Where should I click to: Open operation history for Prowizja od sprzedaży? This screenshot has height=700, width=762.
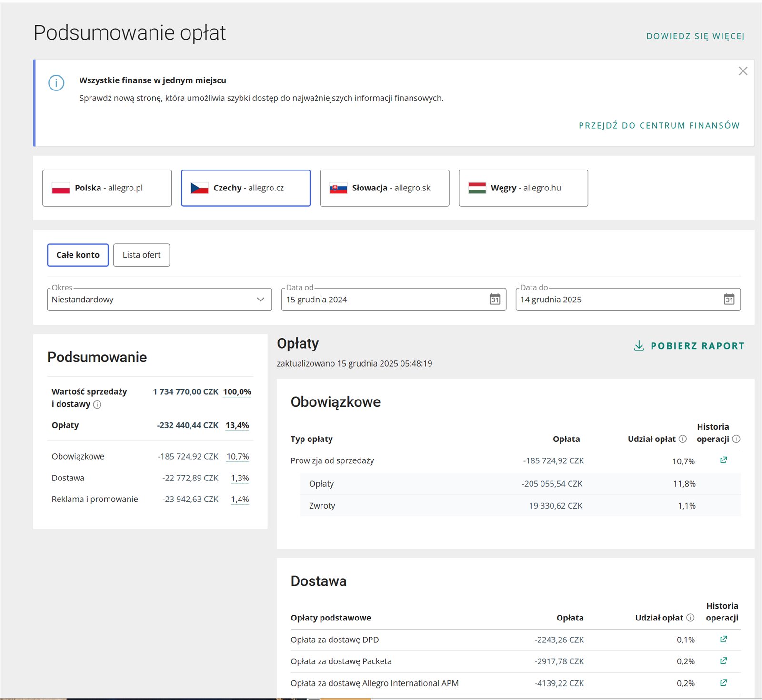click(x=723, y=460)
